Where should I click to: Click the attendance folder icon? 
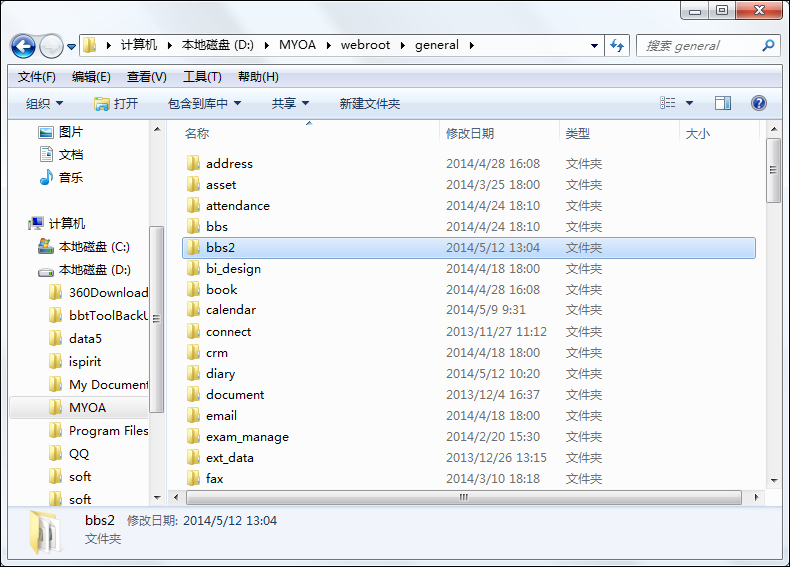coord(193,205)
